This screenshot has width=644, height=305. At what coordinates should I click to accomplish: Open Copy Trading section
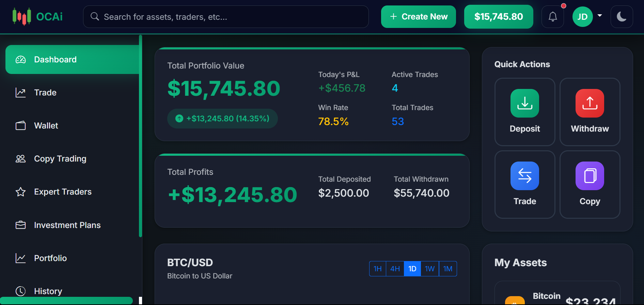(x=73, y=159)
